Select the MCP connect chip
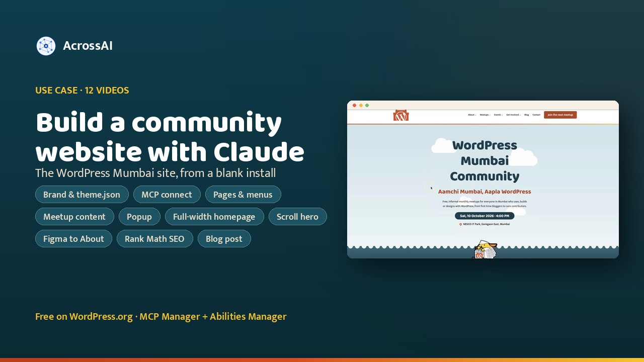This screenshot has width=644, height=362. pyautogui.click(x=167, y=195)
